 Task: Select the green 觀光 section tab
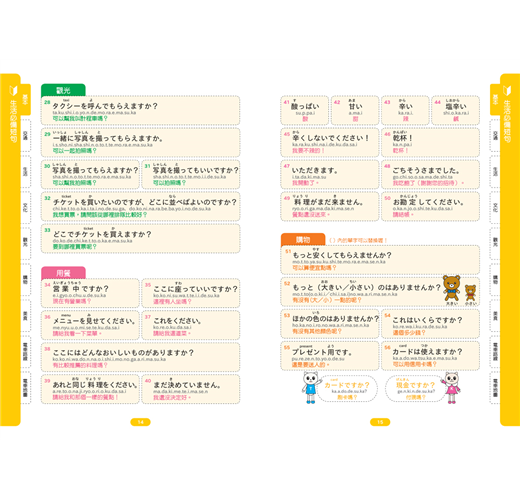coord(63,90)
